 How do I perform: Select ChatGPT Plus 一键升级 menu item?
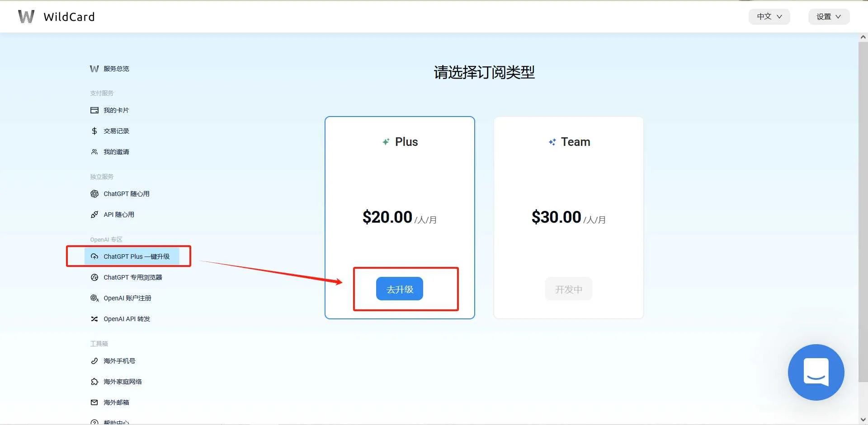click(132, 257)
